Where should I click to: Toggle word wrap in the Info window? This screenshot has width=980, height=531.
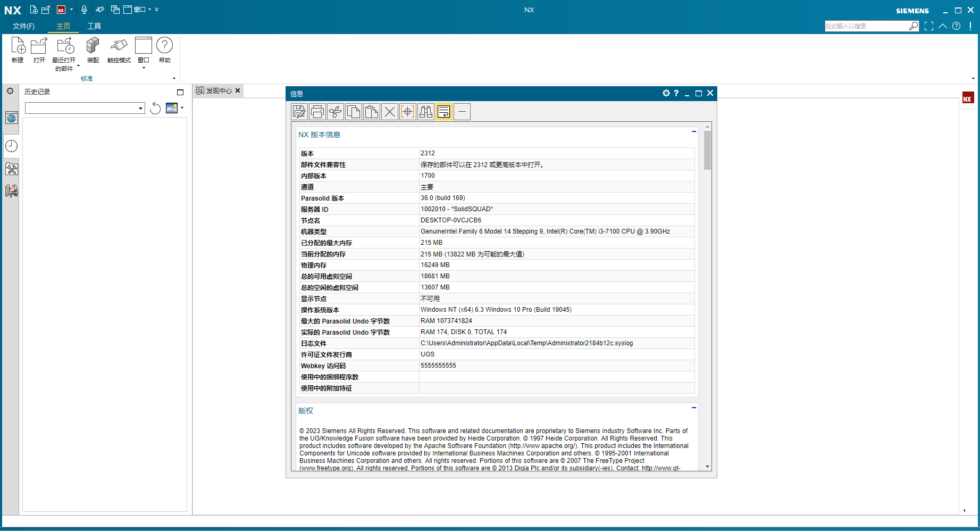point(443,111)
